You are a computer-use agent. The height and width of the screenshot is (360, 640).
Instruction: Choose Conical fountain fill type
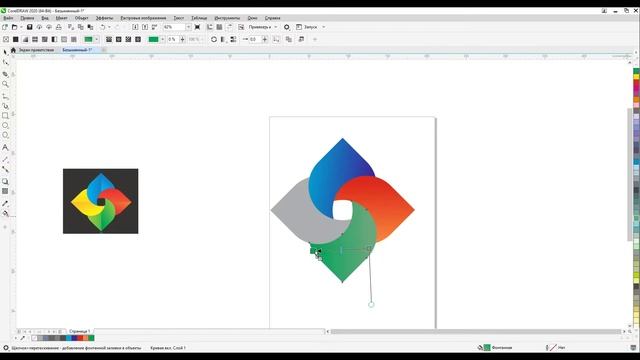128,39
